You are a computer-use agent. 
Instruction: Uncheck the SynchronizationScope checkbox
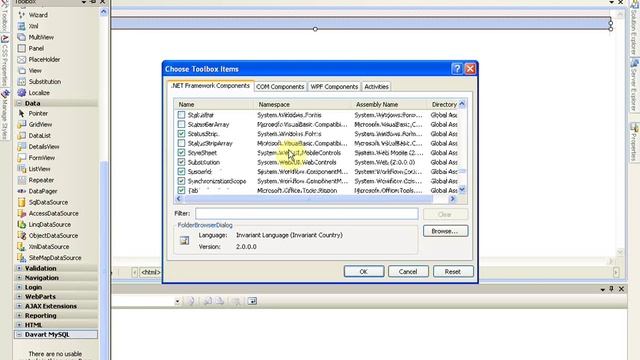pos(181,181)
